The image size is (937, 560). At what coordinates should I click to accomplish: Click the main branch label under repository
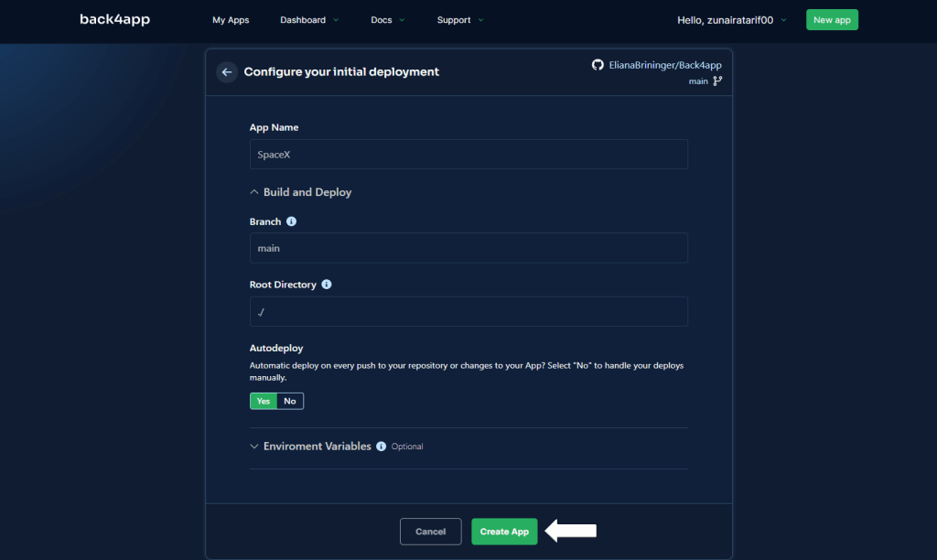pyautogui.click(x=698, y=81)
